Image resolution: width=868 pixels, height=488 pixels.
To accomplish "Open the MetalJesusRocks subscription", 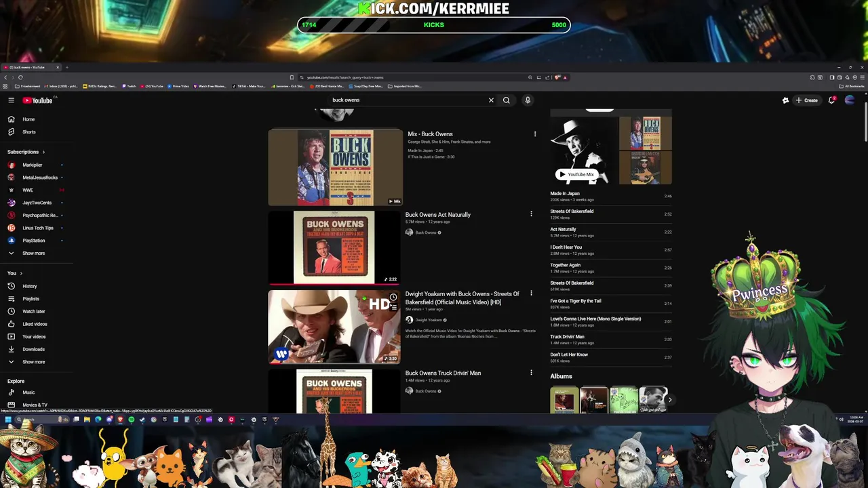I will coord(37,178).
